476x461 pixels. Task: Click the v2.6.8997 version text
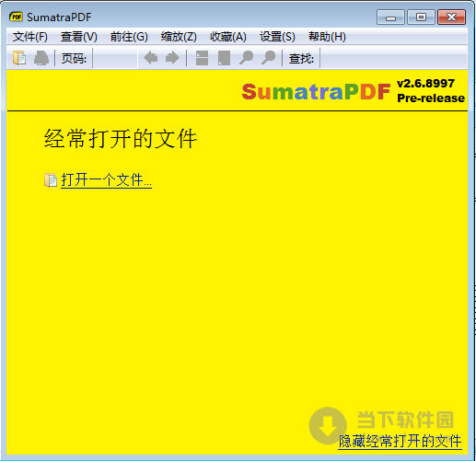425,84
